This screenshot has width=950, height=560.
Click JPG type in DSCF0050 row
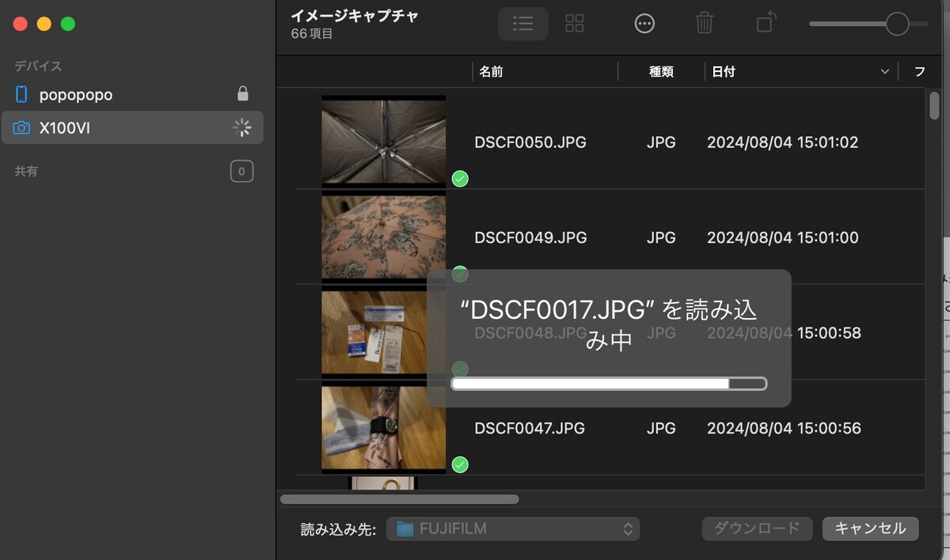tap(661, 142)
